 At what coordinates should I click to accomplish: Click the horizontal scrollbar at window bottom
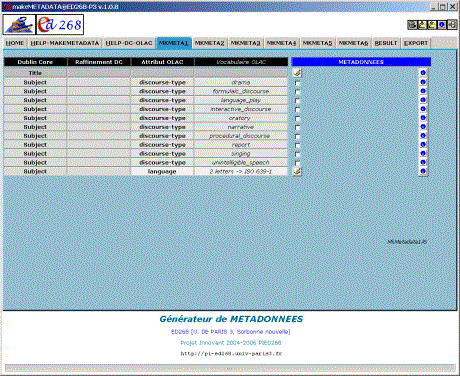click(x=230, y=368)
